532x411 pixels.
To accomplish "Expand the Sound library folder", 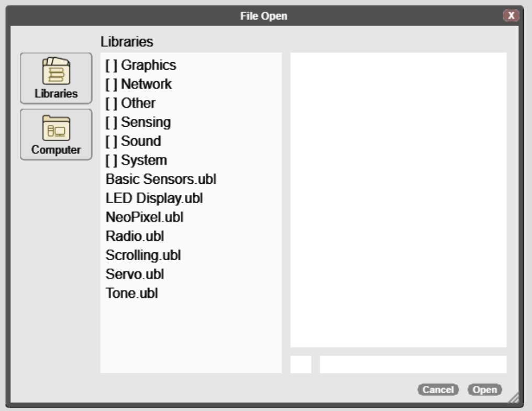I will pyautogui.click(x=133, y=141).
